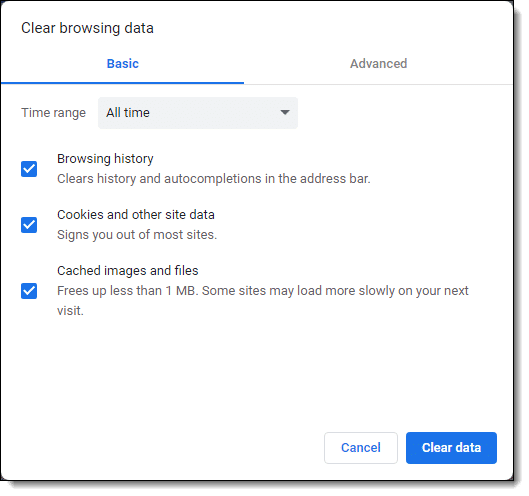Uncheck the Cached images and files checkbox
The width and height of the screenshot is (529, 496).
(29, 291)
